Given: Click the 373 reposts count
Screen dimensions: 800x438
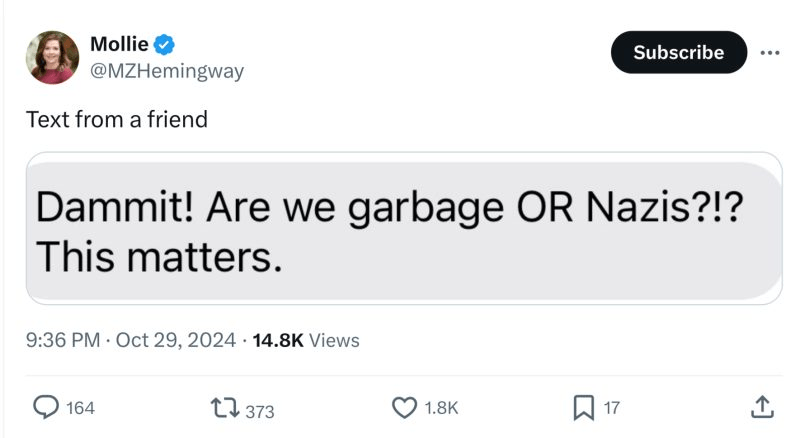Looking at the screenshot, I should pyautogui.click(x=259, y=409).
